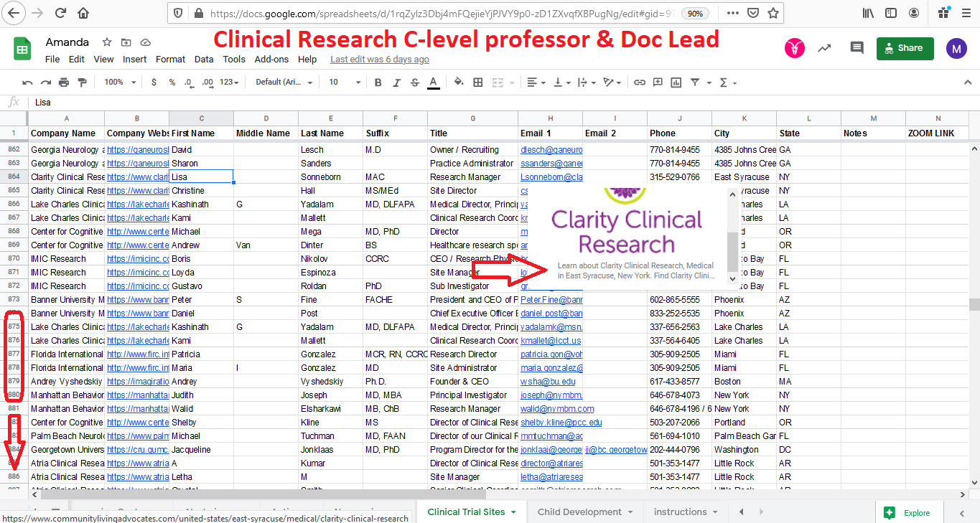Select the column G header
This screenshot has width=980, height=523.
click(473, 118)
